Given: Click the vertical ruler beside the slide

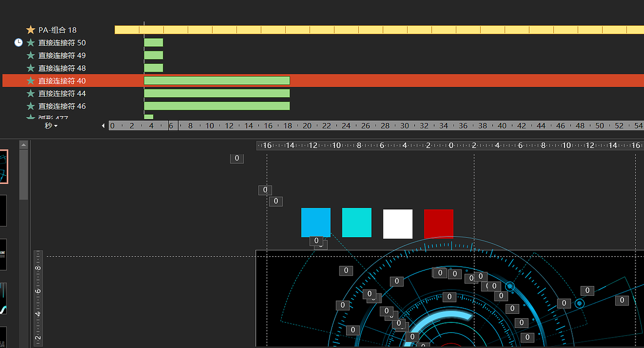Looking at the screenshot, I should click(x=38, y=298).
